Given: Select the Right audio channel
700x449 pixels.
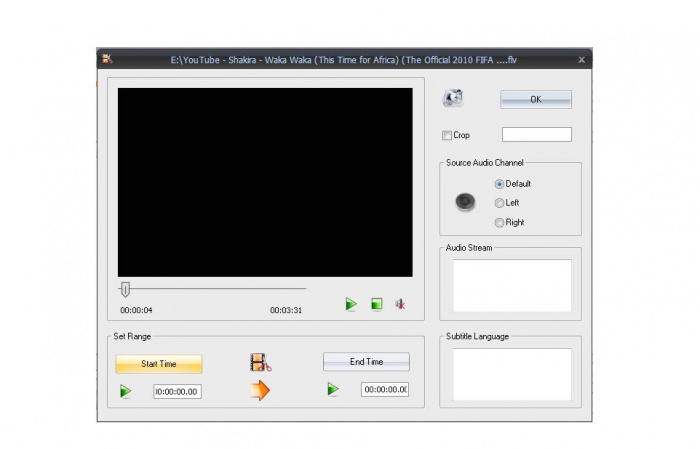Looking at the screenshot, I should pyautogui.click(x=499, y=222).
